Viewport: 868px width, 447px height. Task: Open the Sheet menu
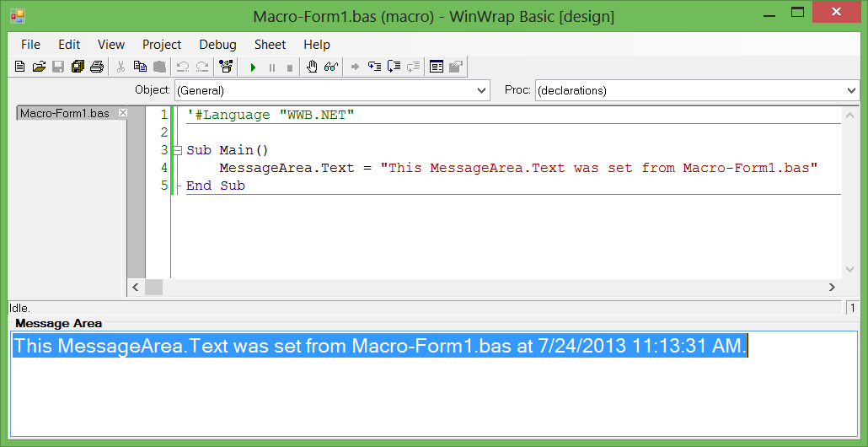pos(270,45)
